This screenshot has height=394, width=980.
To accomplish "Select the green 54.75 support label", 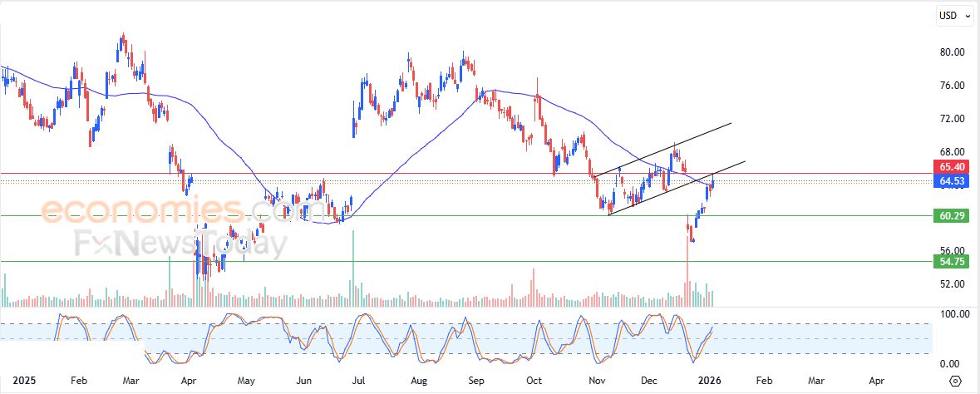I will click(952, 261).
